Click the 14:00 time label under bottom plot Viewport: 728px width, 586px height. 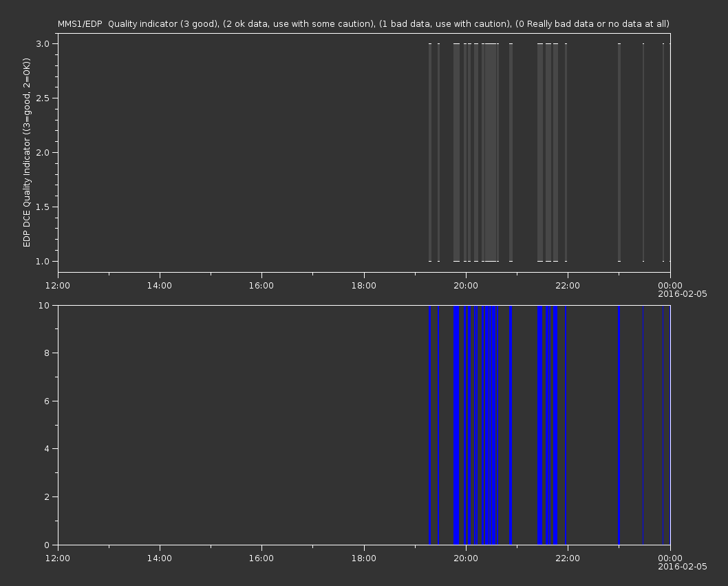(x=159, y=558)
